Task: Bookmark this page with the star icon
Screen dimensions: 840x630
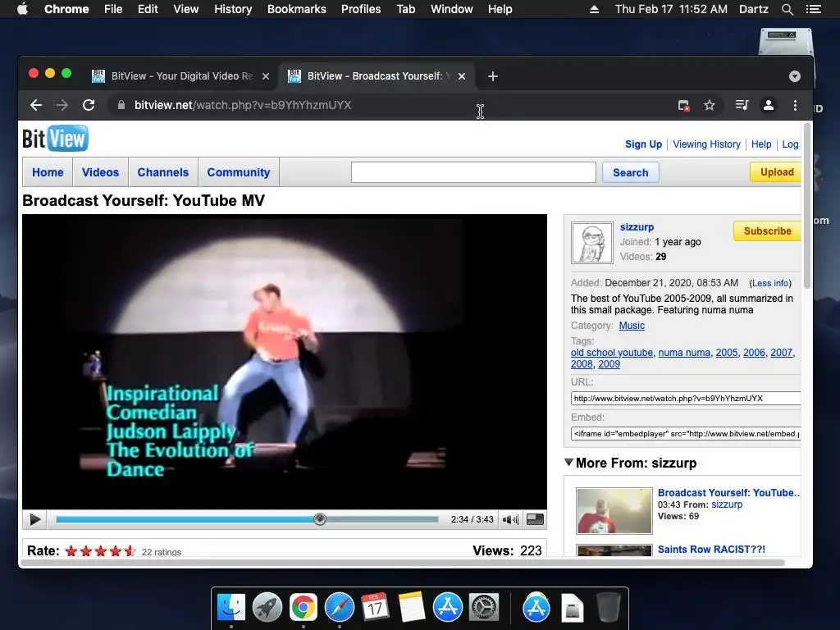Action: 710,105
